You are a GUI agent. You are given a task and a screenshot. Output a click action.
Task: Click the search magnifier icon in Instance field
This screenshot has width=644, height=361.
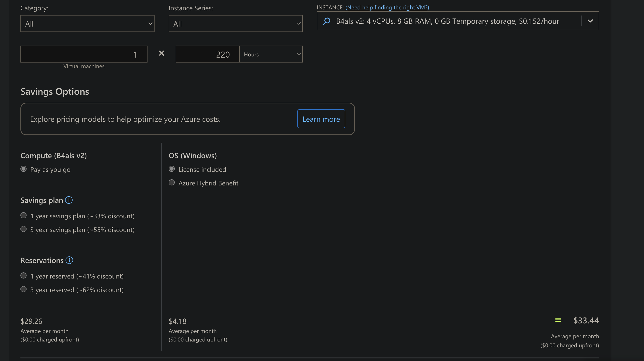pyautogui.click(x=326, y=21)
